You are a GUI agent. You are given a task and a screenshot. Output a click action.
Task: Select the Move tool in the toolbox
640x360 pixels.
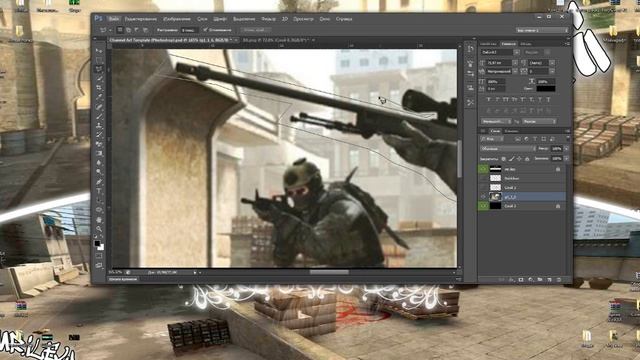(x=99, y=51)
